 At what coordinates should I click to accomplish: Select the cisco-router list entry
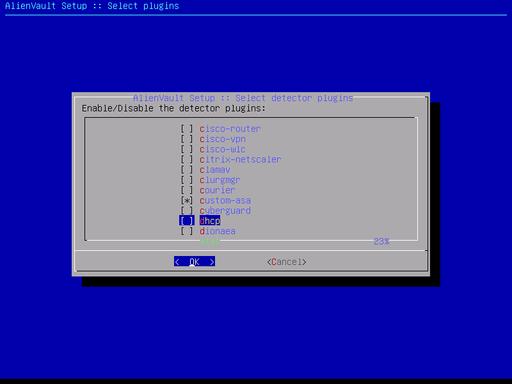point(230,129)
